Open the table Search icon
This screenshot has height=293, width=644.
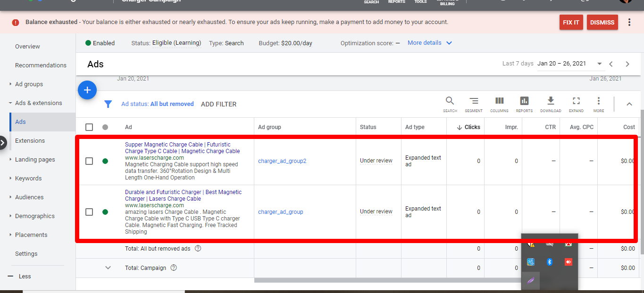(x=450, y=104)
